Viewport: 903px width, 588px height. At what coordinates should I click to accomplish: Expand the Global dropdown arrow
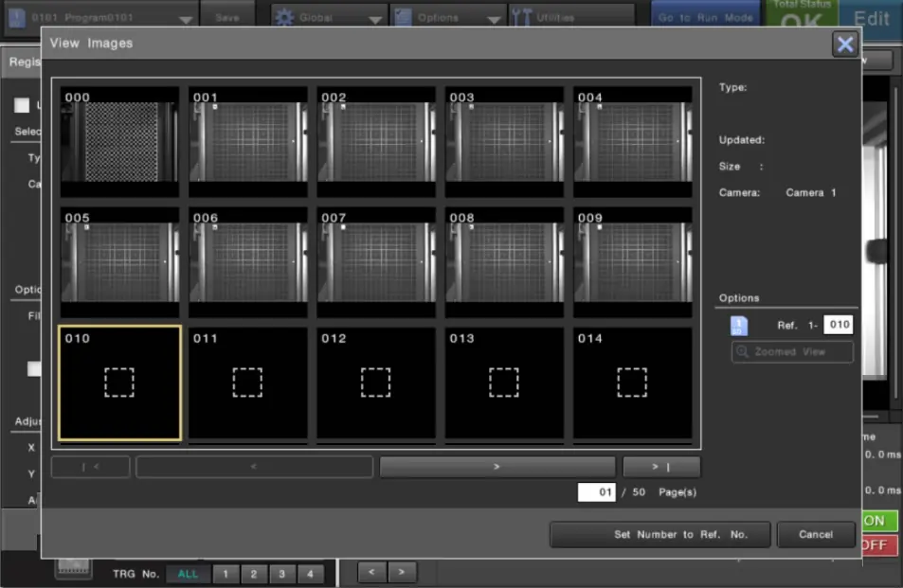(375, 19)
